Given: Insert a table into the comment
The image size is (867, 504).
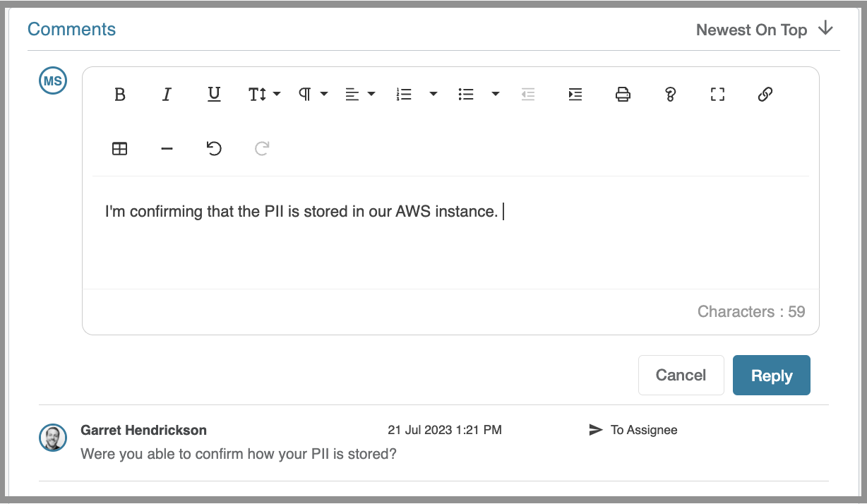Looking at the screenshot, I should [120, 148].
